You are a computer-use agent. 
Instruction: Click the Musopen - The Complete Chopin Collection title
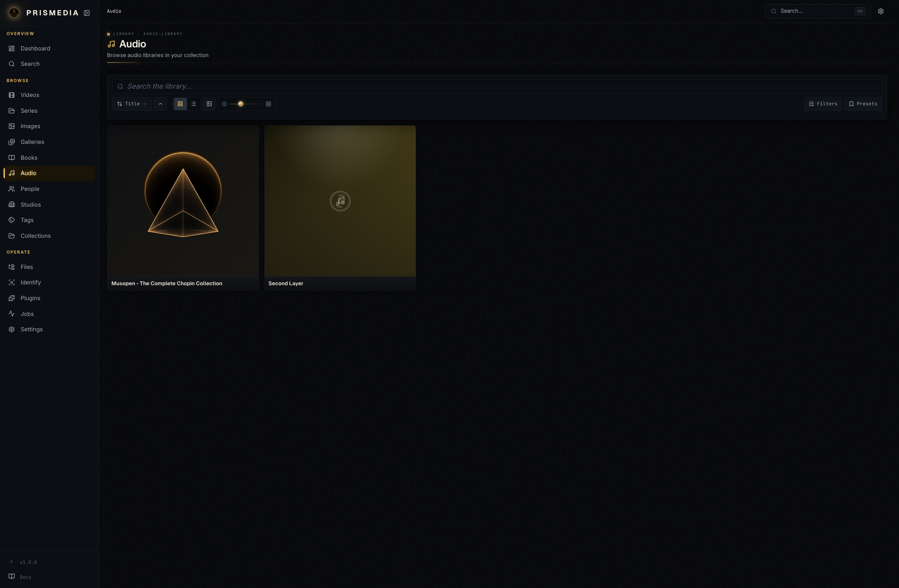[167, 283]
